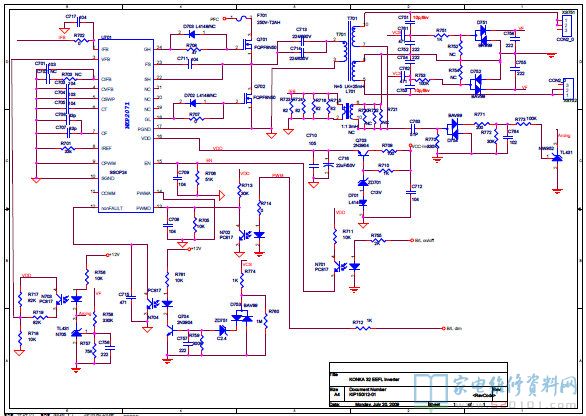Screen dimensions: 586x416
Task: Click the CON2_0 connector at top right
Action: click(567, 25)
